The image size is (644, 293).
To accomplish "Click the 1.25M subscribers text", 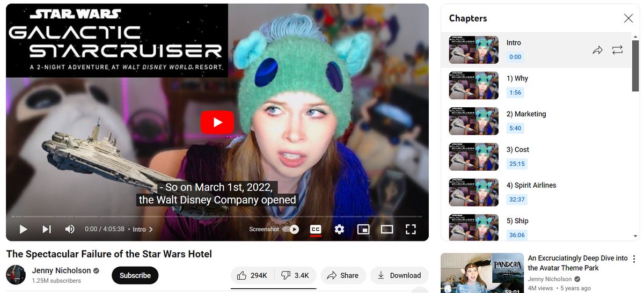I will (x=56, y=281).
